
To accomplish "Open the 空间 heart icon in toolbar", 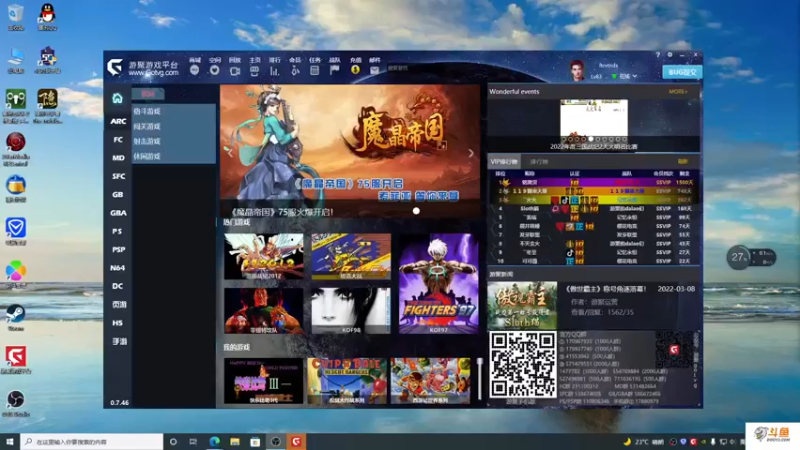I will pos(214,71).
